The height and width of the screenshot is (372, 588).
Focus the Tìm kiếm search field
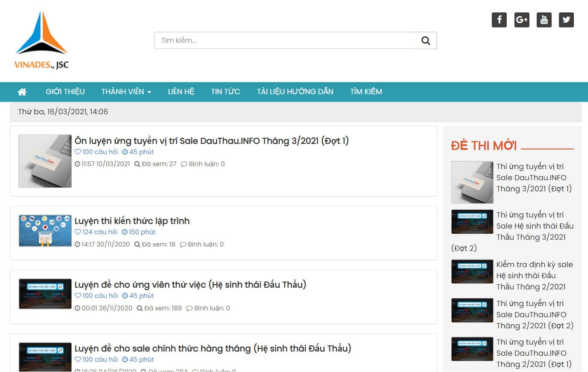point(285,41)
